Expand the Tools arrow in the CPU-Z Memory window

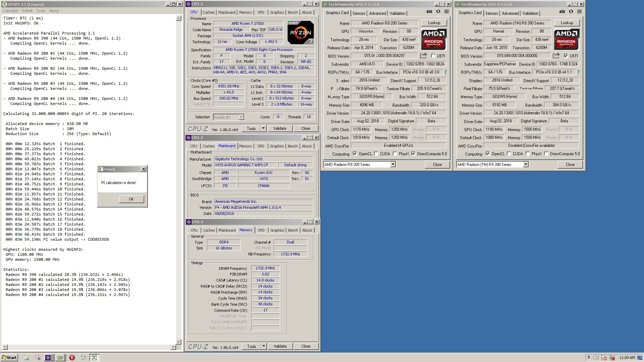coord(264,346)
